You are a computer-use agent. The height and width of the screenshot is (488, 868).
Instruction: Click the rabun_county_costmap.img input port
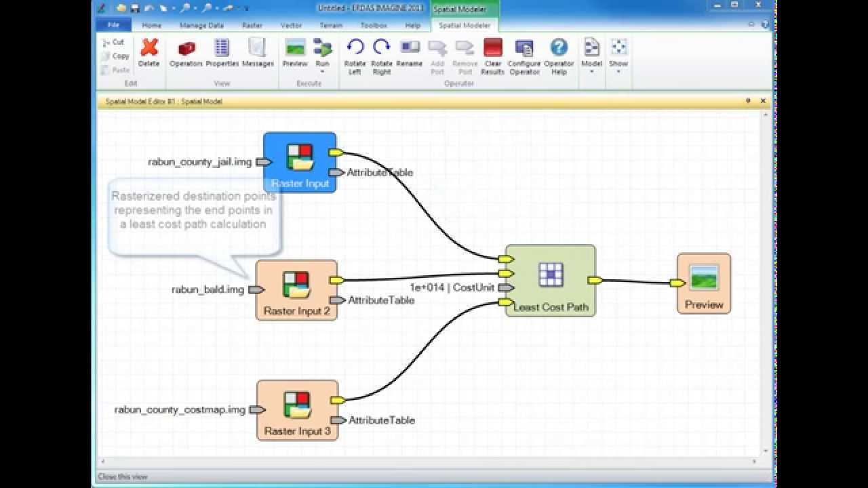click(258, 409)
